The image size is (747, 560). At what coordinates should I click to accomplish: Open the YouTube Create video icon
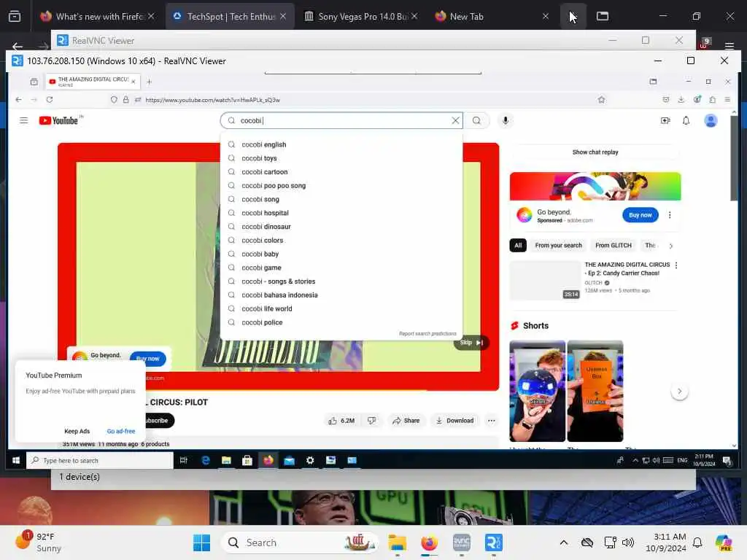pyautogui.click(x=665, y=120)
